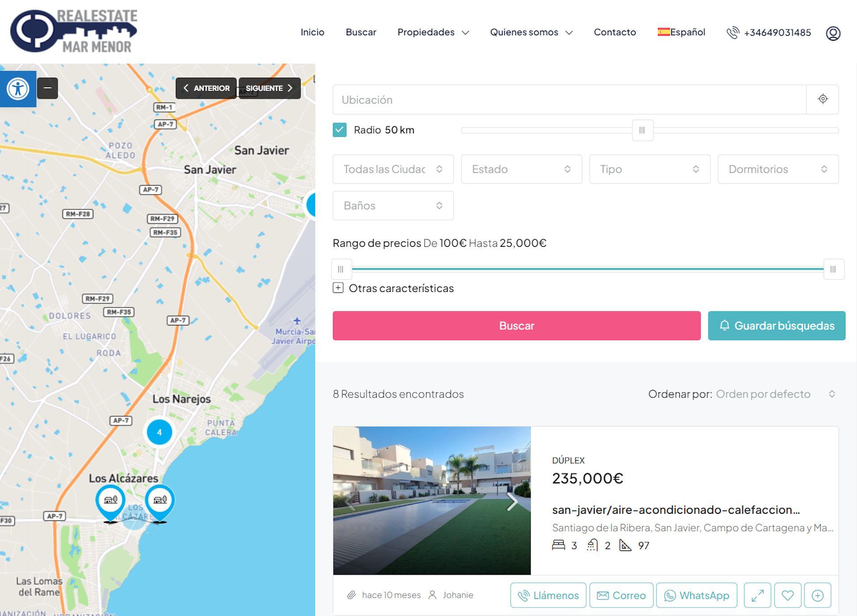This screenshot has width=857, height=616.
Task: Go to Inicio page
Action: pyautogui.click(x=312, y=32)
